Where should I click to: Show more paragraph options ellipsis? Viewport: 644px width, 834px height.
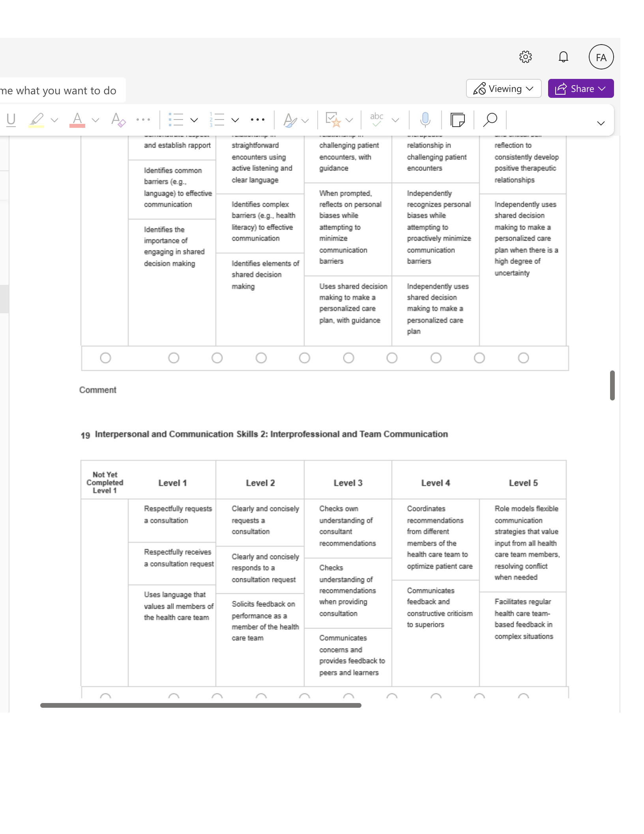pyautogui.click(x=257, y=120)
